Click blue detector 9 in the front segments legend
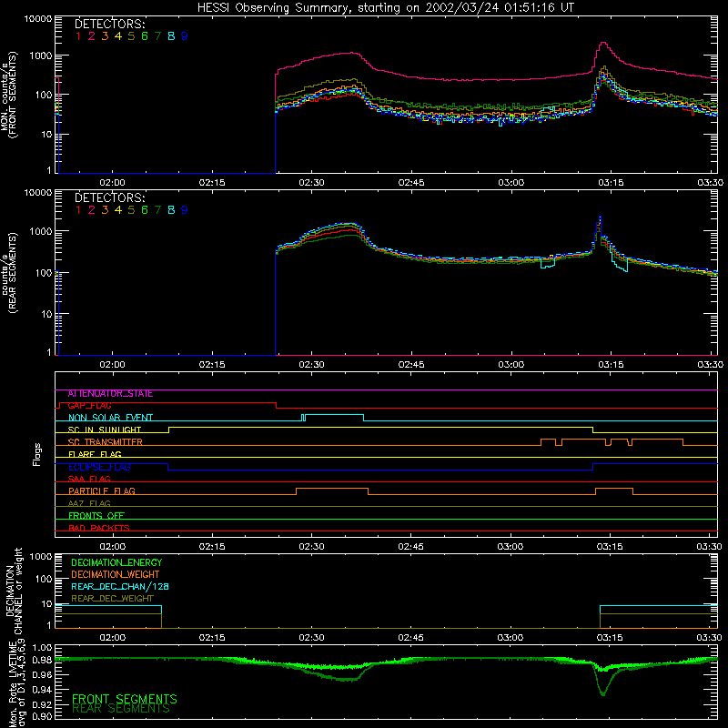 (185, 36)
